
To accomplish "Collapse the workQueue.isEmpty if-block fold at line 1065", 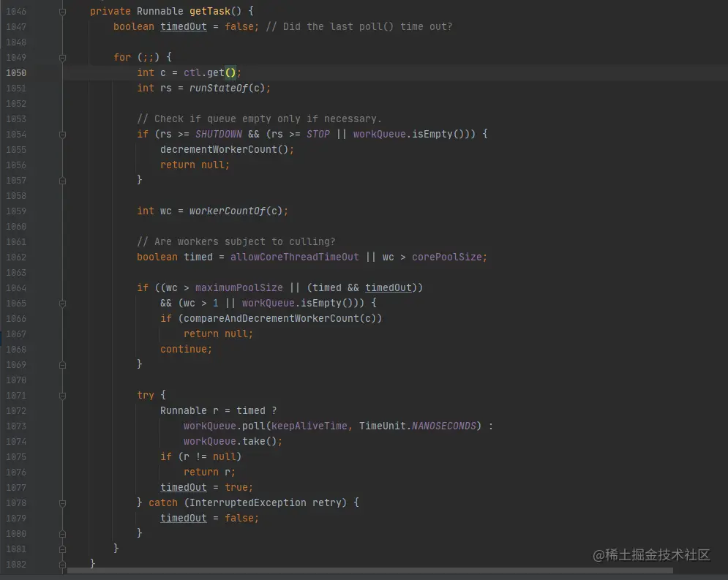I will point(62,304).
